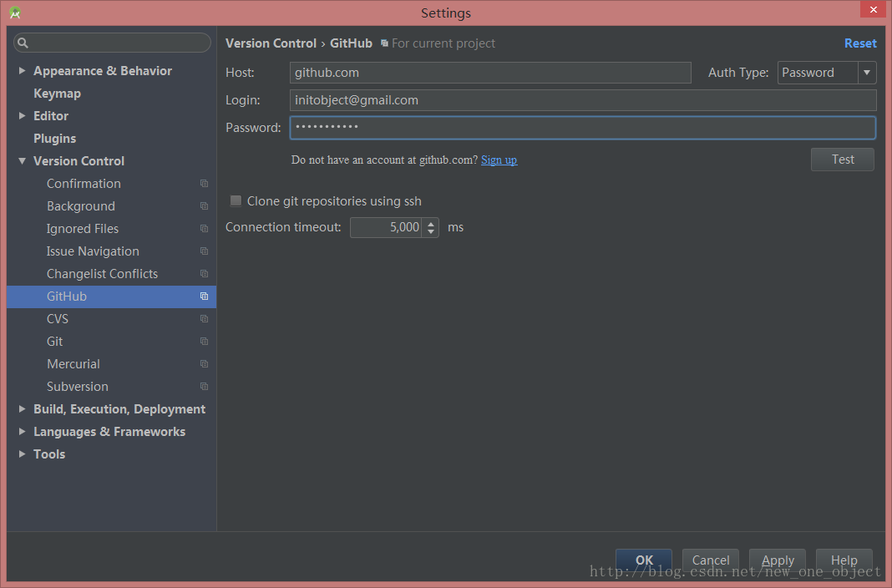Click the project-level icon beside Git

tap(204, 342)
